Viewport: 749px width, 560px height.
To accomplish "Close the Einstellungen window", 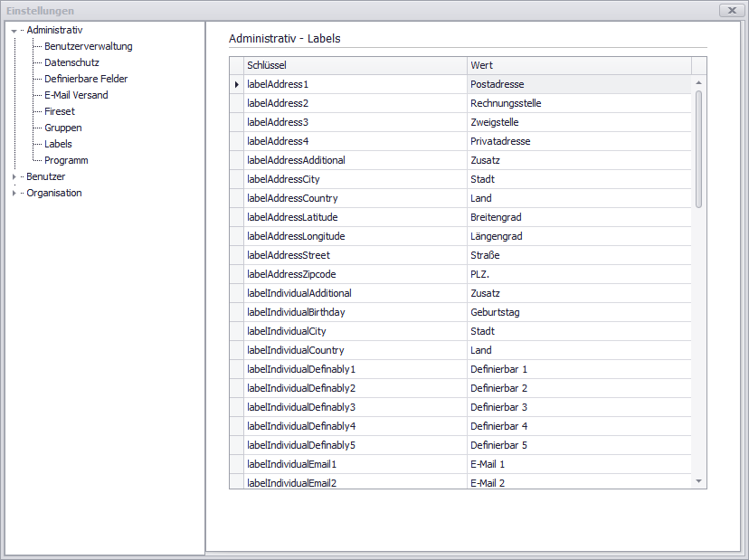I will tap(732, 10).
